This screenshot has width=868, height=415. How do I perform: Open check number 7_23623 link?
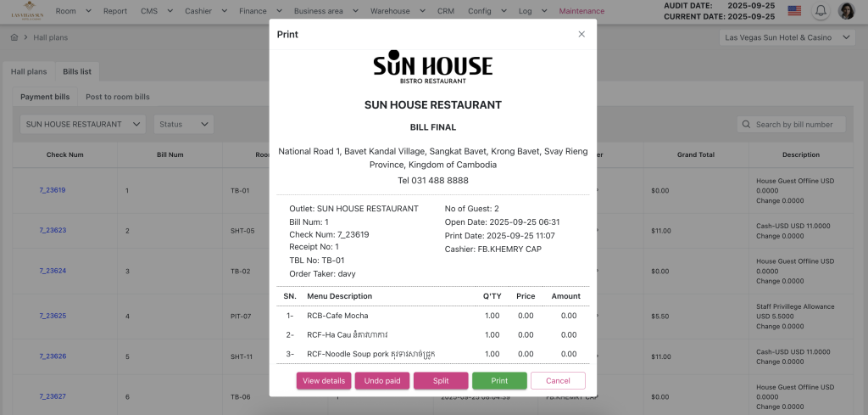click(x=53, y=230)
